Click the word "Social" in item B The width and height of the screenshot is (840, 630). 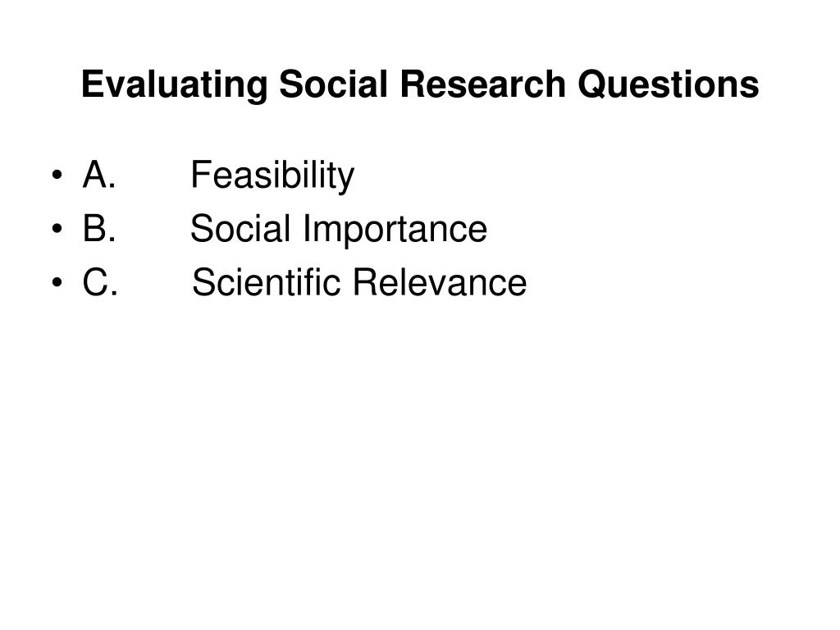click(x=240, y=228)
